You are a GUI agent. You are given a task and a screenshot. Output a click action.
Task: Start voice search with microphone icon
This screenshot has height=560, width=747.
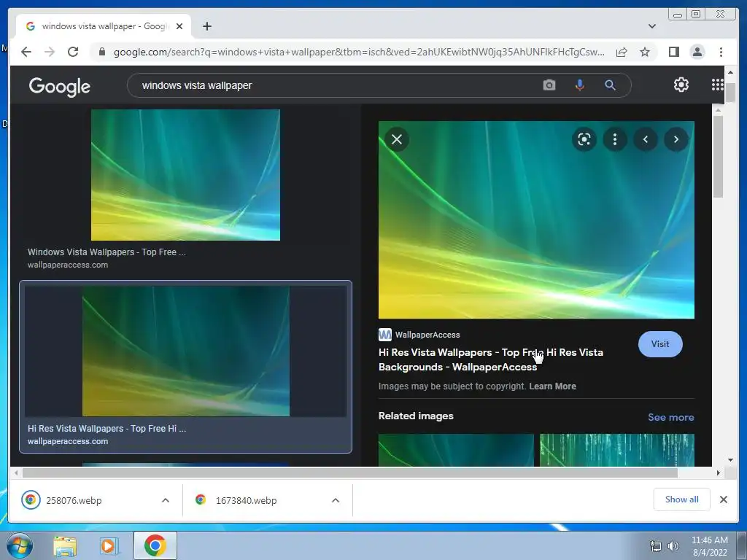(x=579, y=85)
